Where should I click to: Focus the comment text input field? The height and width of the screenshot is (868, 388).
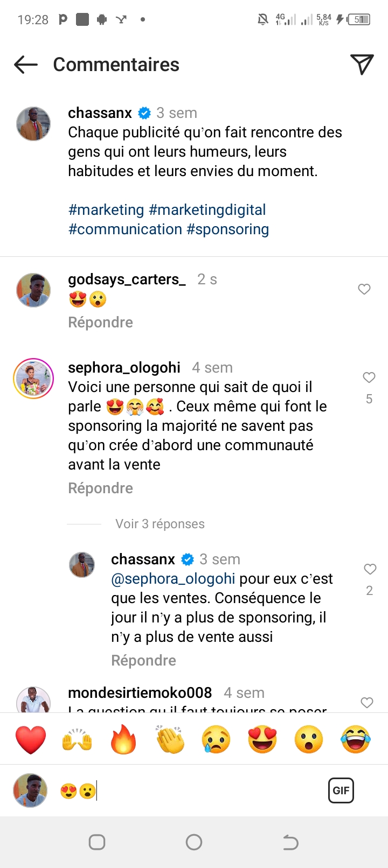point(205,790)
